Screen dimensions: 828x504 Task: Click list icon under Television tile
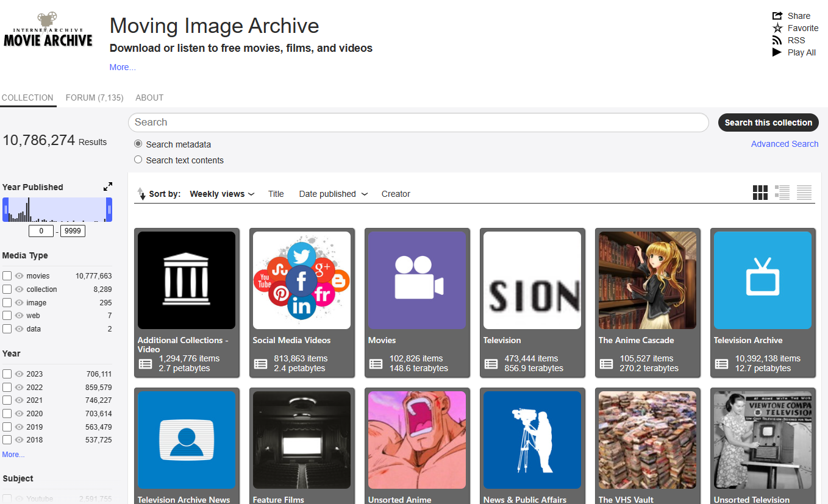[x=491, y=364]
